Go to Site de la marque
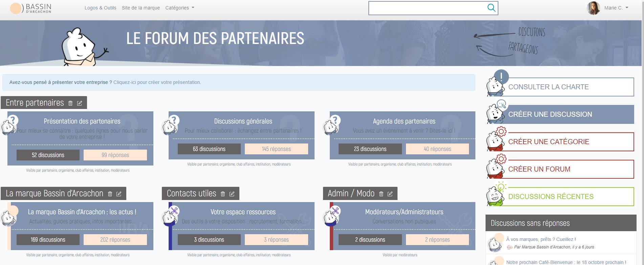The image size is (644, 265). [x=141, y=8]
